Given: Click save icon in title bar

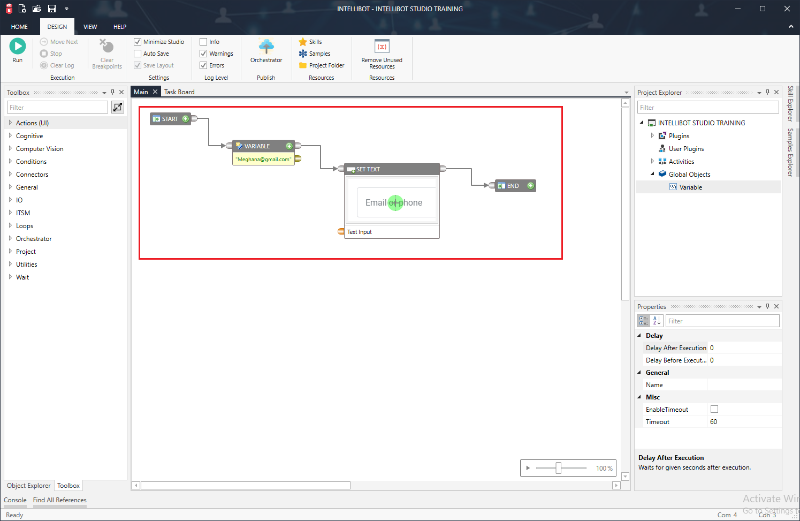Looking at the screenshot, I should tap(51, 8).
